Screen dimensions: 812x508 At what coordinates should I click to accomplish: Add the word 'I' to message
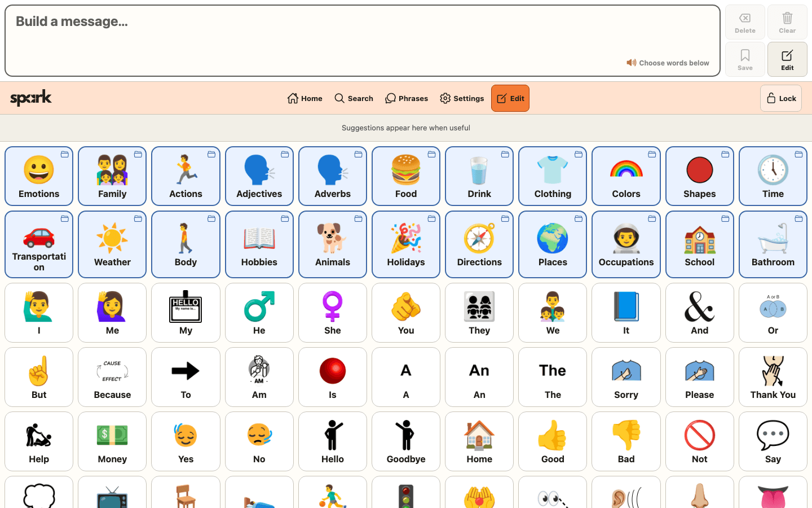click(x=39, y=313)
